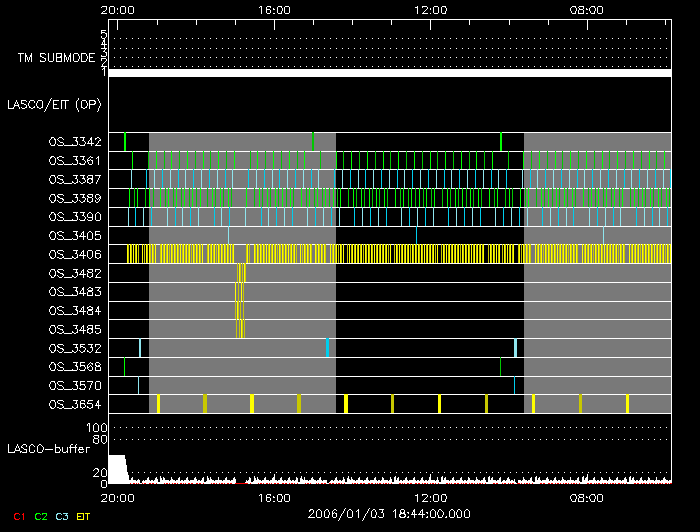Click the yellow marker cluster in OS_3483 row
Viewport: 700px width, 532px height.
pos(239,291)
